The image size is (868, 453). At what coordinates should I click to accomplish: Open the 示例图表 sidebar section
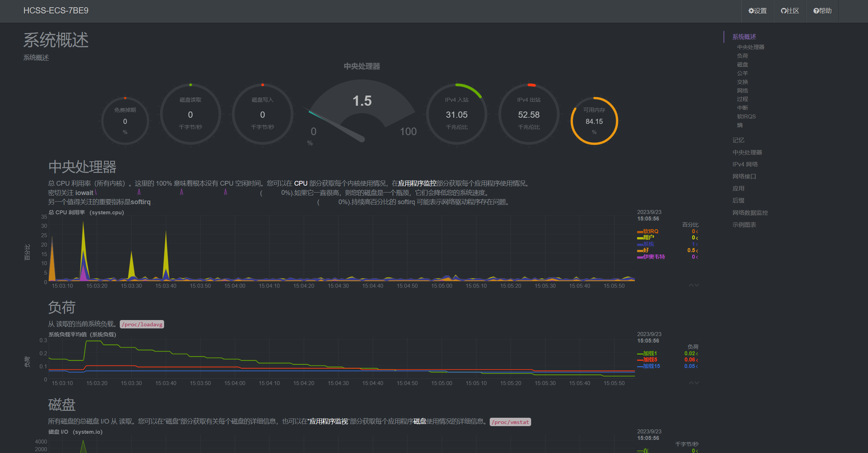click(x=744, y=225)
